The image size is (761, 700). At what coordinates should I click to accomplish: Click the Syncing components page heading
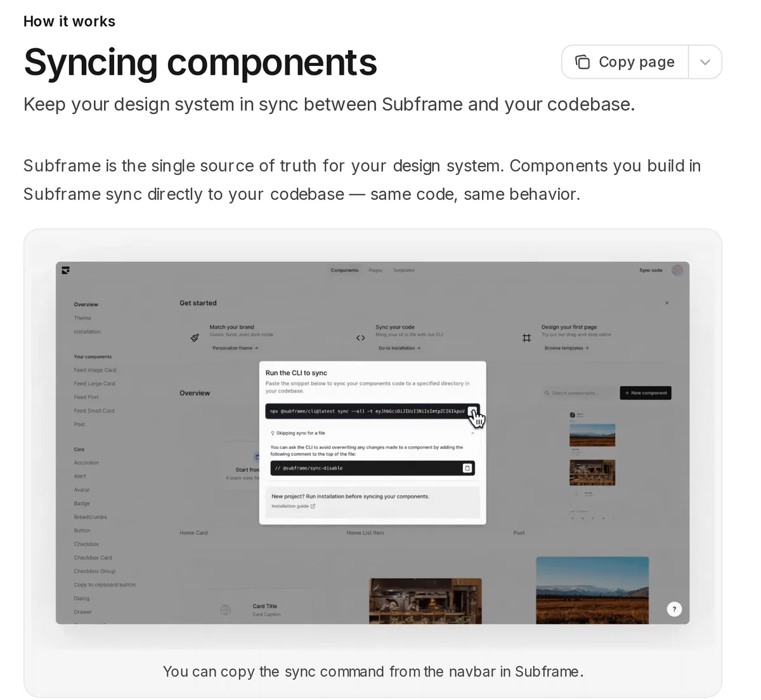click(200, 62)
